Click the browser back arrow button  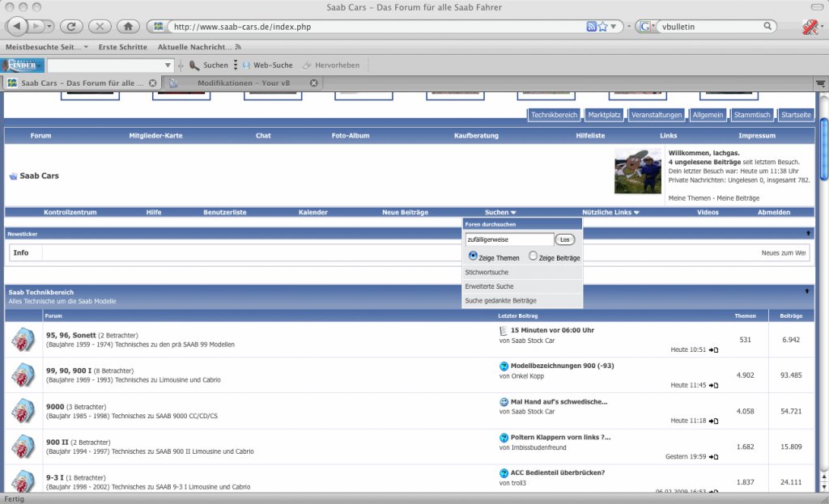pos(16,26)
